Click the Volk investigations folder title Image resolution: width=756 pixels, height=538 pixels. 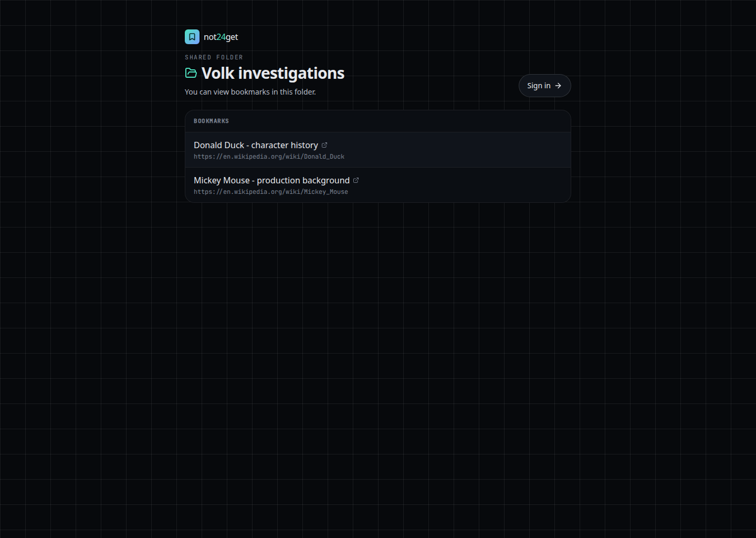pyautogui.click(x=273, y=73)
